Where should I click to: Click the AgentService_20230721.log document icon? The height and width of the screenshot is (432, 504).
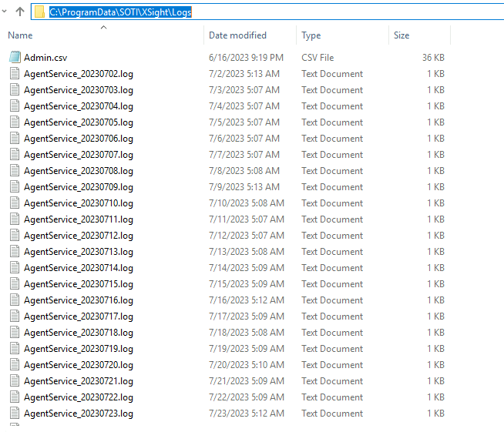(15, 381)
